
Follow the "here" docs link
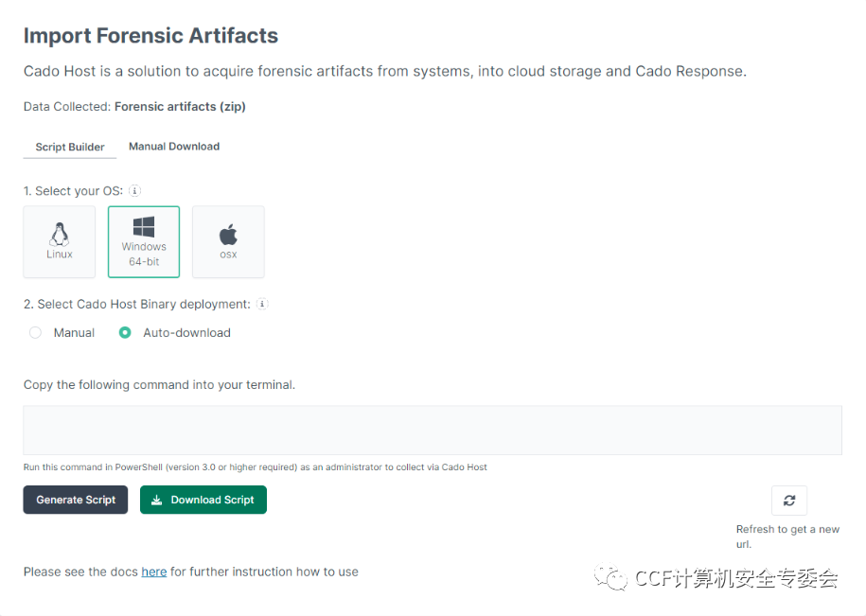(154, 572)
